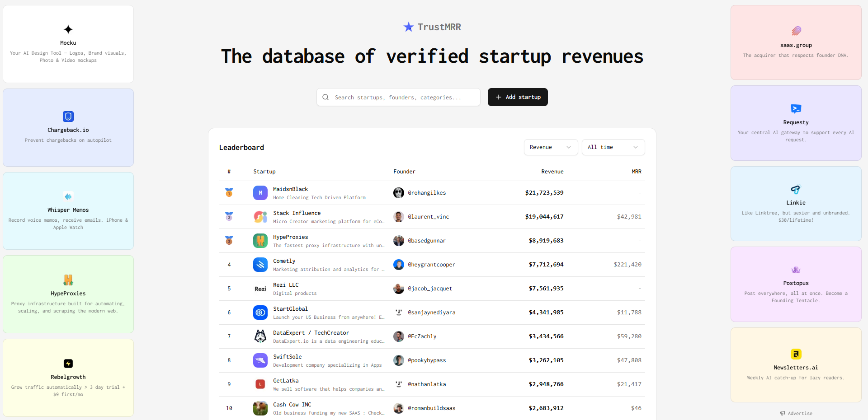The height and width of the screenshot is (420, 868).
Task: Click the gold medal rank icon
Action: click(x=229, y=192)
